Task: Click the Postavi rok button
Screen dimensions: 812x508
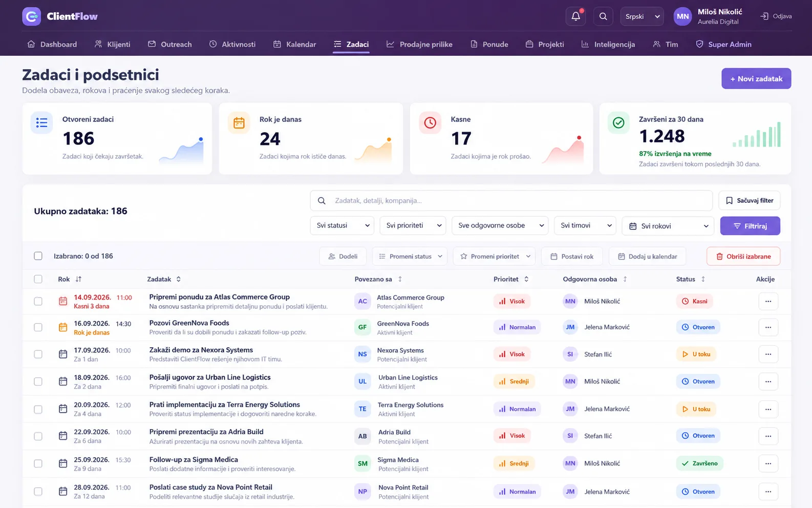Action: click(572, 256)
